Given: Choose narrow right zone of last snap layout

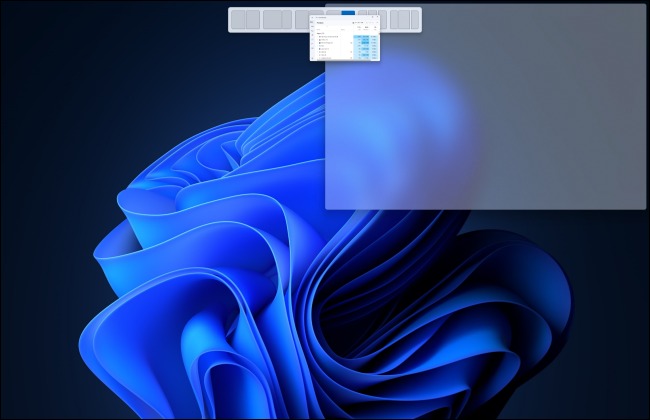Looking at the screenshot, I should (x=415, y=19).
